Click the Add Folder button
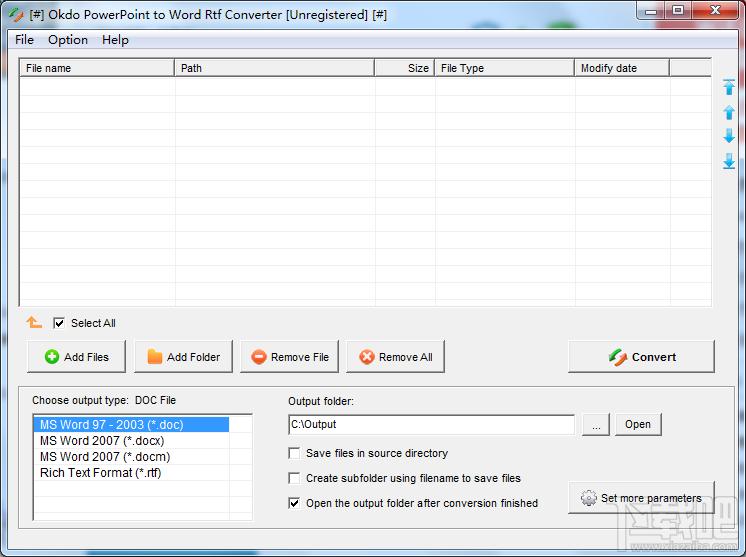746x557 pixels. click(184, 356)
